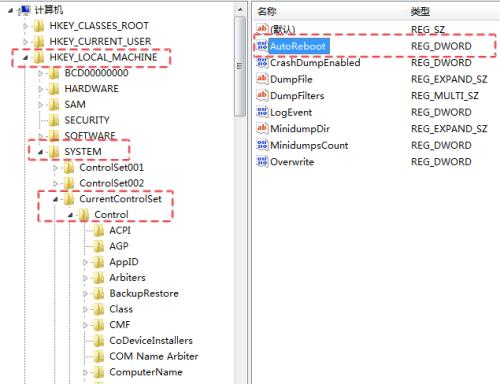This screenshot has width=500, height=384.
Task: Expand the ControlSet001 key
Action: [x=55, y=168]
